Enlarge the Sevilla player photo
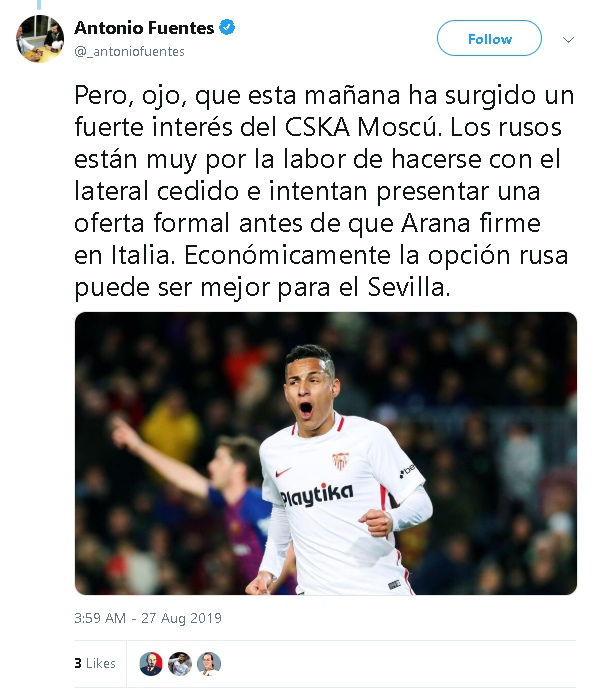Screen dimensions: 614x688 pos(326,453)
